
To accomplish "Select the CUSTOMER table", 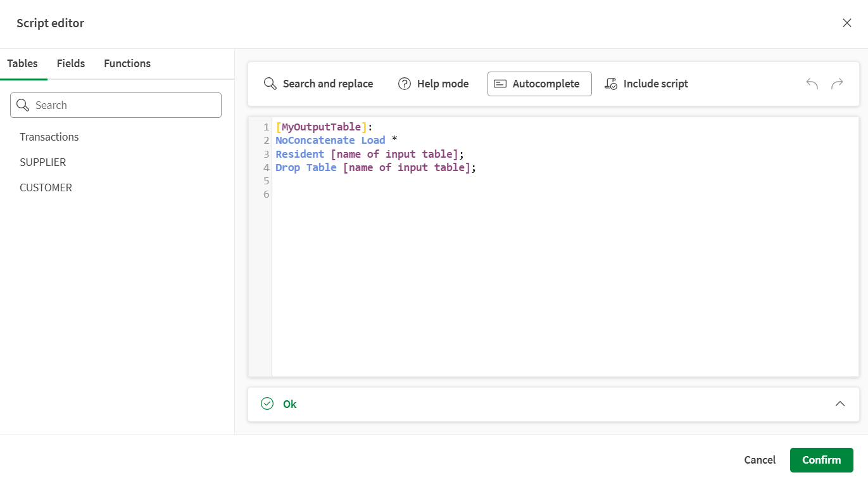I will coord(46,187).
